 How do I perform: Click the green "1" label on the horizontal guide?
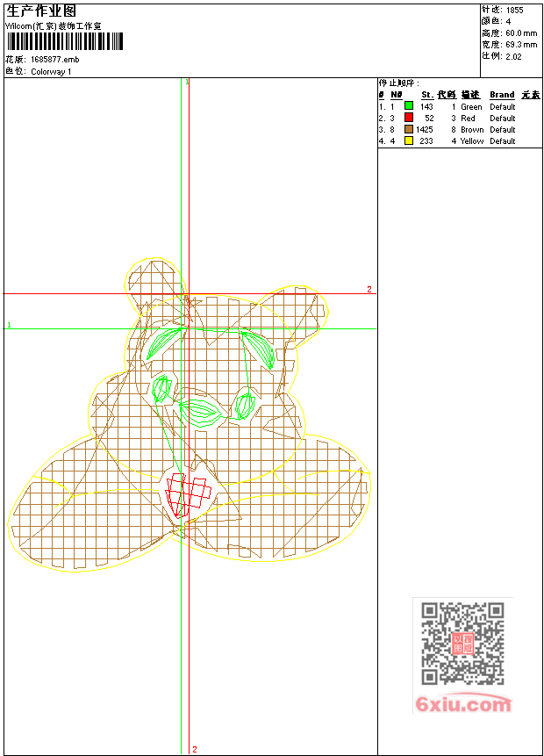9,325
